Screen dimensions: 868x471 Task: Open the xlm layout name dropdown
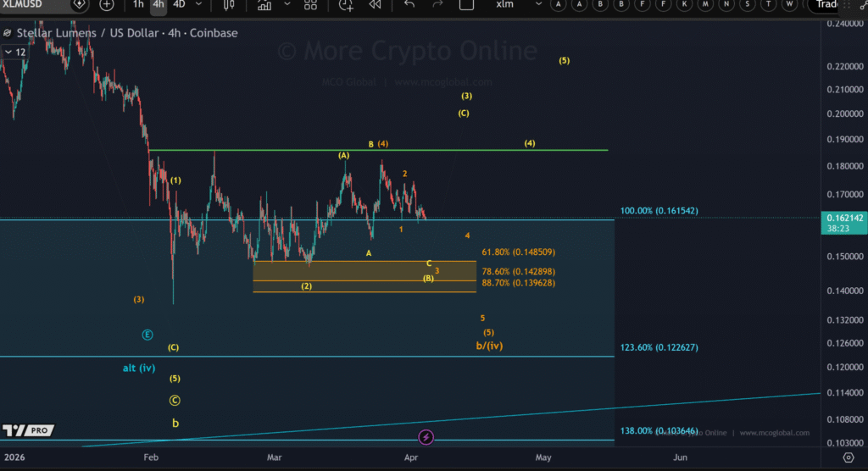click(505, 4)
